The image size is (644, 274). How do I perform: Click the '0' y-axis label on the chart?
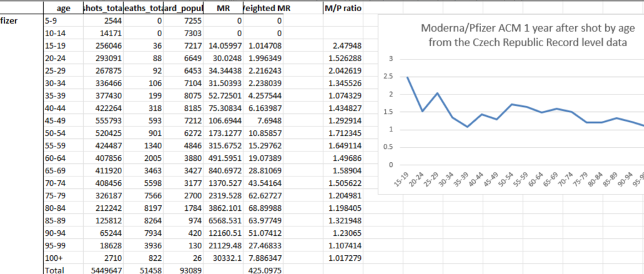pos(390,165)
